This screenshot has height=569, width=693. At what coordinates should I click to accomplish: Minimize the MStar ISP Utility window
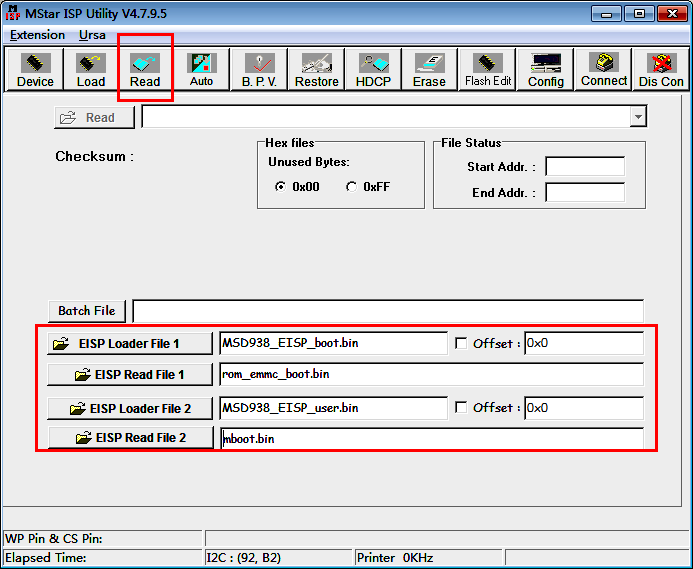[606, 14]
